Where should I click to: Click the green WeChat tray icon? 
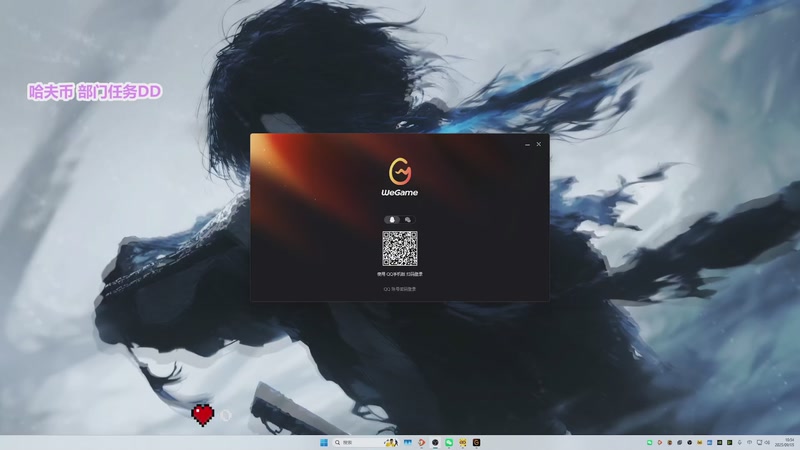[x=649, y=442]
